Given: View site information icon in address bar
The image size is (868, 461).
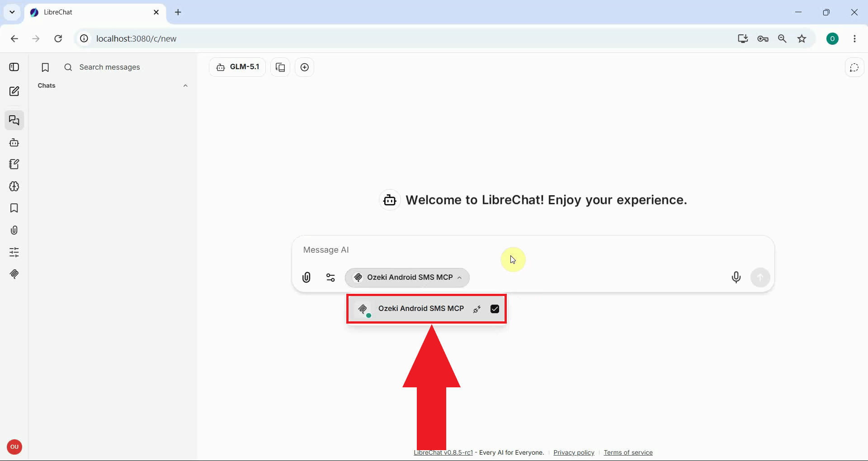Looking at the screenshot, I should [x=84, y=39].
